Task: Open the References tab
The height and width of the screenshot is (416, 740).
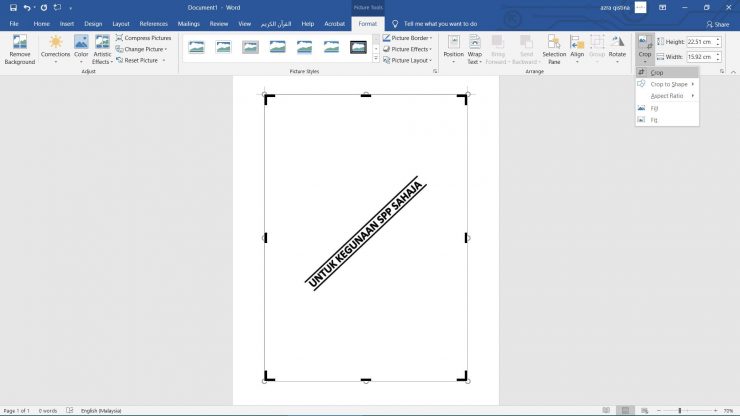Action: [154, 23]
